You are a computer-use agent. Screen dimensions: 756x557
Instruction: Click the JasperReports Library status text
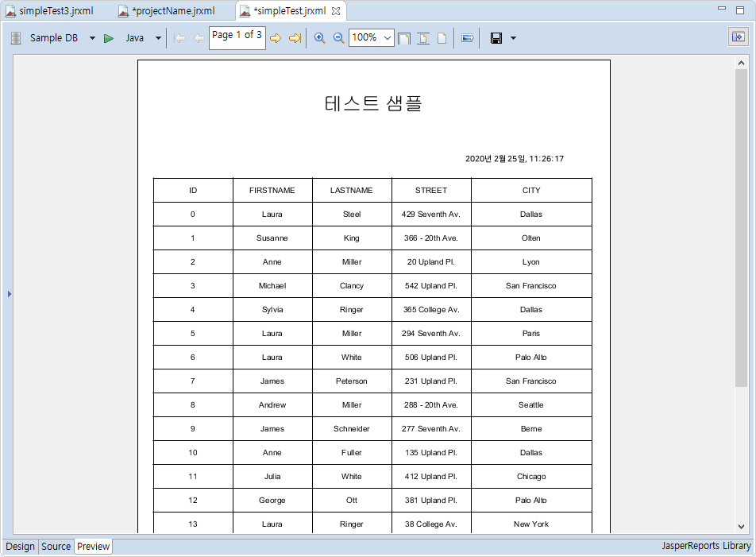pos(706,546)
